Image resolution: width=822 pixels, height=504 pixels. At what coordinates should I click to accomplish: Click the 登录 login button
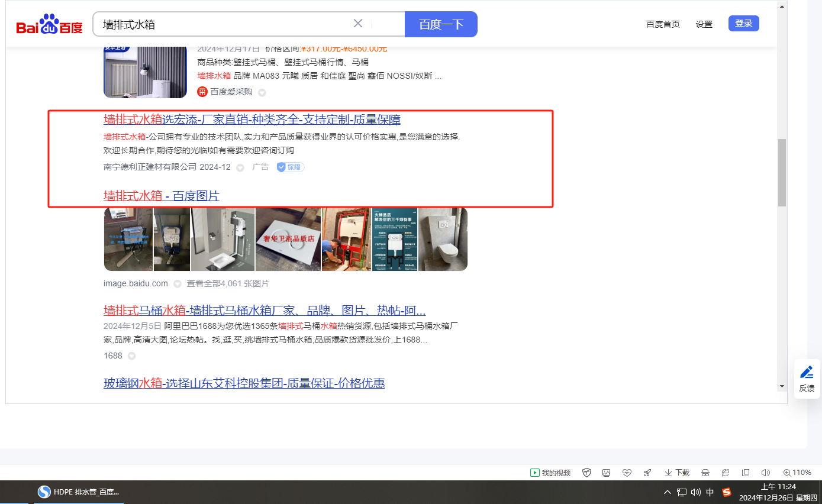click(744, 23)
